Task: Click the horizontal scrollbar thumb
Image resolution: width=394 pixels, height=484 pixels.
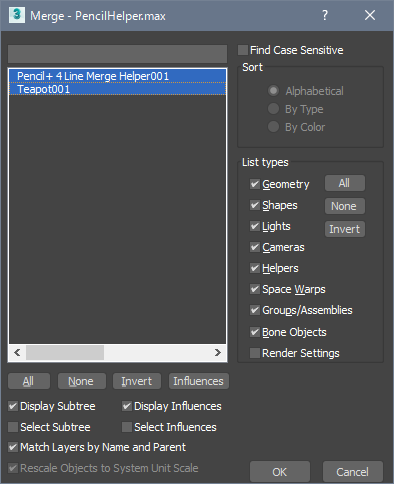Action: [65, 352]
